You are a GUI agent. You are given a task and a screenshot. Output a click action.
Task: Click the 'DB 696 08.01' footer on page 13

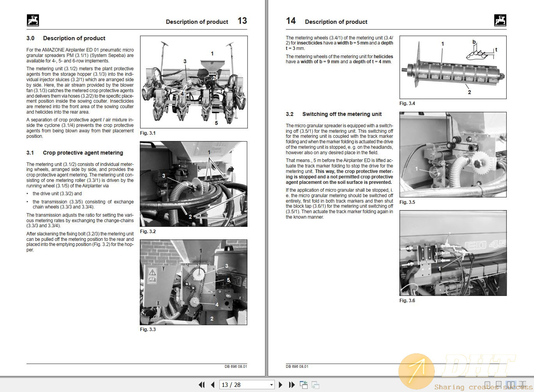(x=236, y=366)
